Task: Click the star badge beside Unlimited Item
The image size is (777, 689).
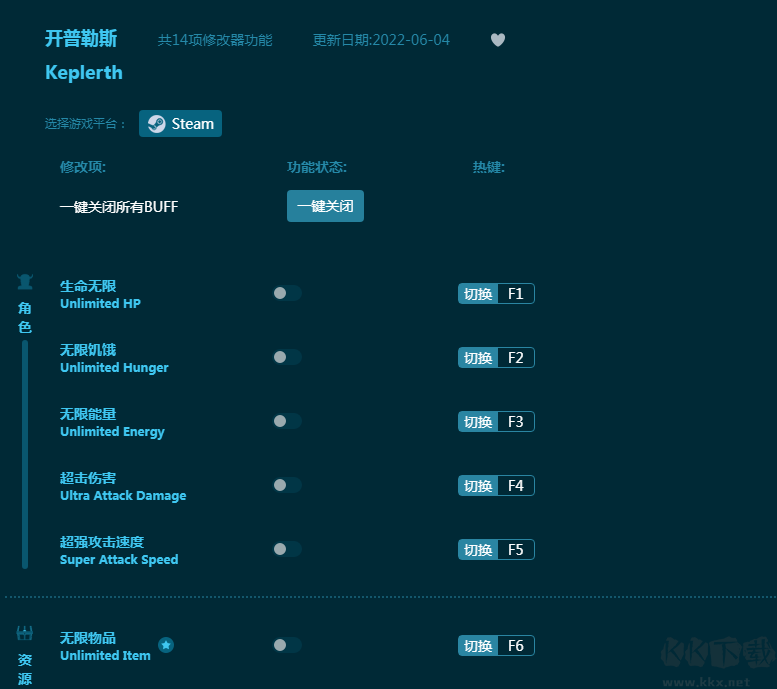Action: (166, 645)
